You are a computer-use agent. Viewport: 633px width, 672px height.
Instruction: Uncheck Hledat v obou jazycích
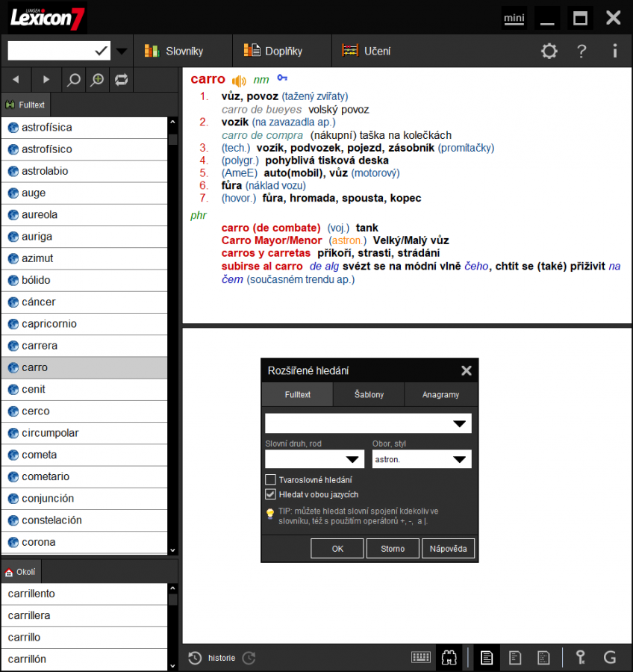270,494
